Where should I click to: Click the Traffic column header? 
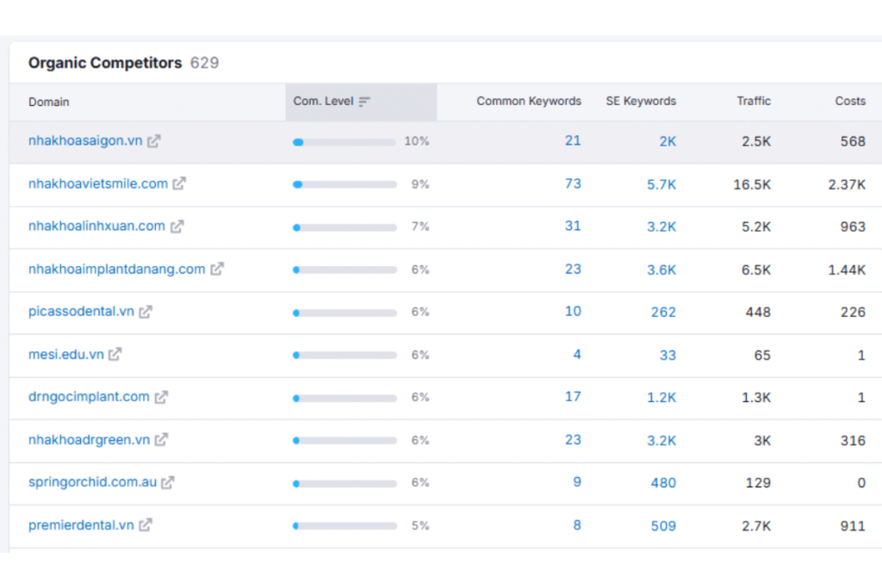coord(753,102)
